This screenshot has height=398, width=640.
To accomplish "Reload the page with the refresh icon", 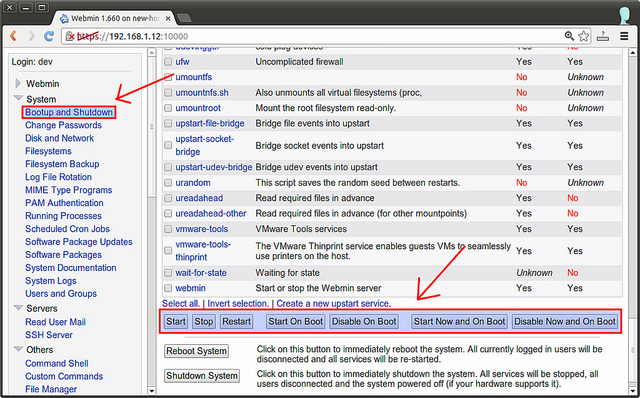I will 49,36.
